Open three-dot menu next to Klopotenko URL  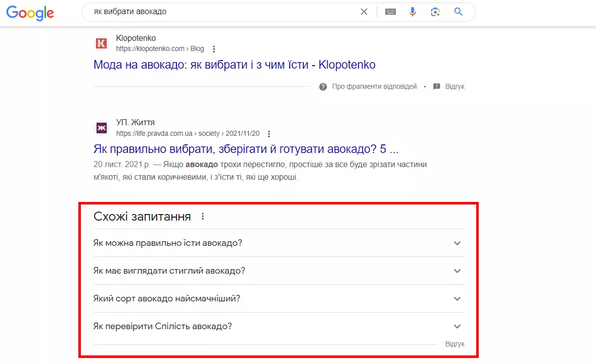click(214, 49)
